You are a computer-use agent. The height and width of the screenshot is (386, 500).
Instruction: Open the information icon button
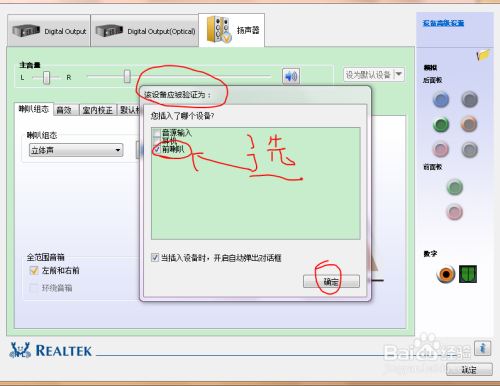coord(482,348)
